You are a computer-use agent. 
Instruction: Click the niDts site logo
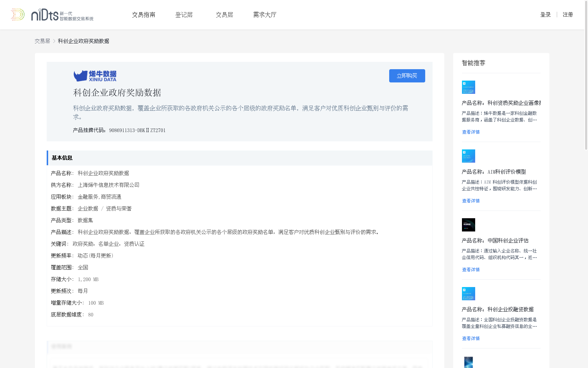click(x=52, y=15)
